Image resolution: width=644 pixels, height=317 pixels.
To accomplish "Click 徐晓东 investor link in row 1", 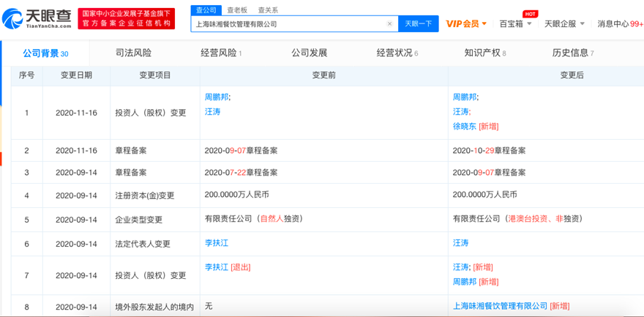I will click(464, 126).
